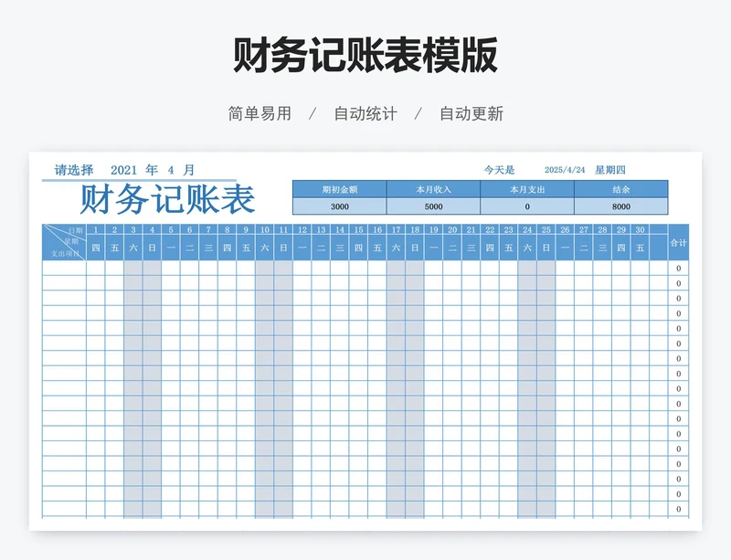Click the 期初金额 value cell 3000
Image resolution: width=731 pixels, height=560 pixels.
point(339,206)
